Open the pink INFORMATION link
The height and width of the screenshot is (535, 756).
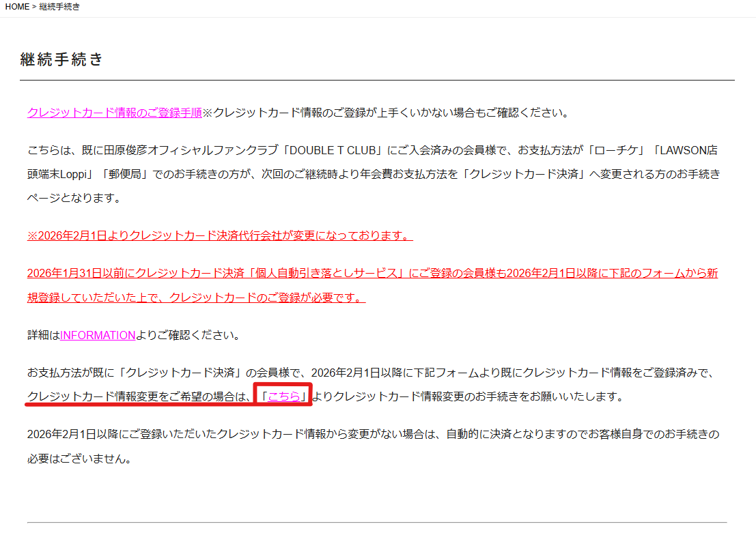pos(98,335)
